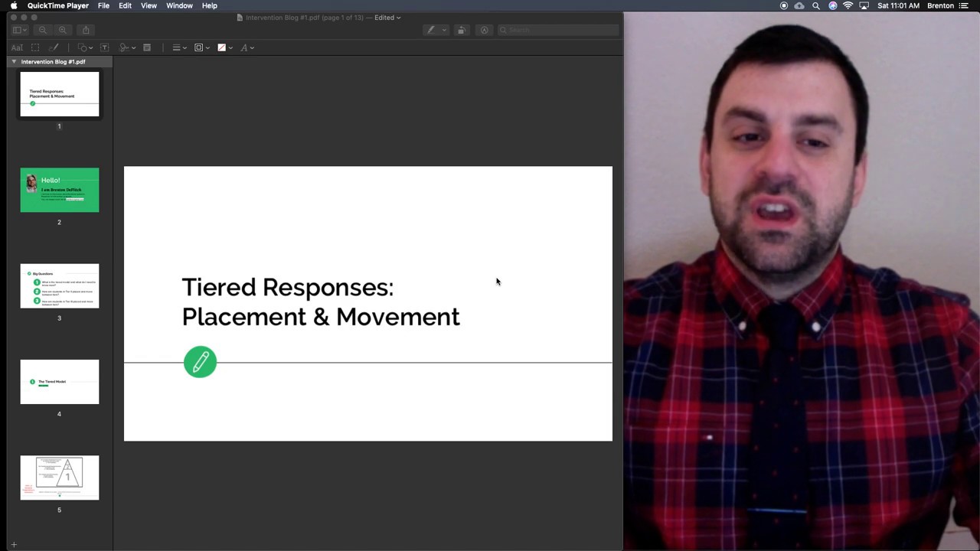This screenshot has height=551, width=980.
Task: Select the green Hello page 2 thumbnail
Action: (60, 190)
